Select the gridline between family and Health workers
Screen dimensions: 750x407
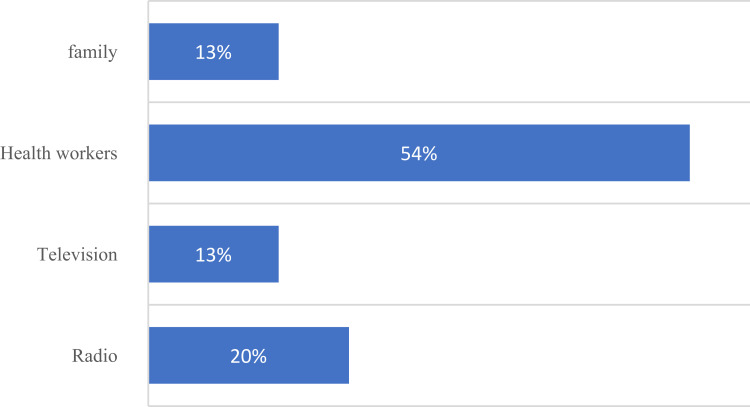coord(450,102)
